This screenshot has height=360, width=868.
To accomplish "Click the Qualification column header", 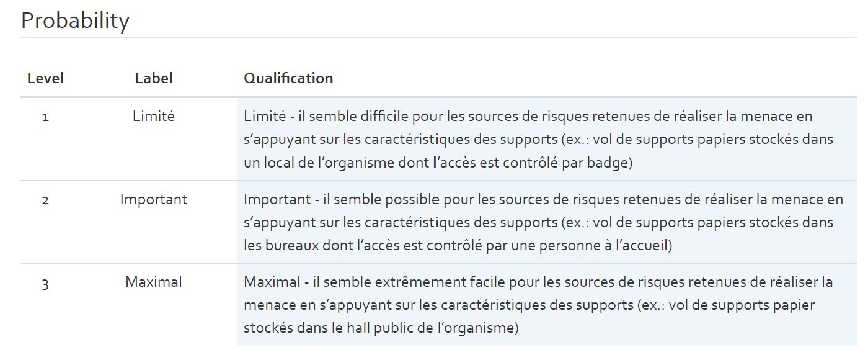I will click(288, 79).
